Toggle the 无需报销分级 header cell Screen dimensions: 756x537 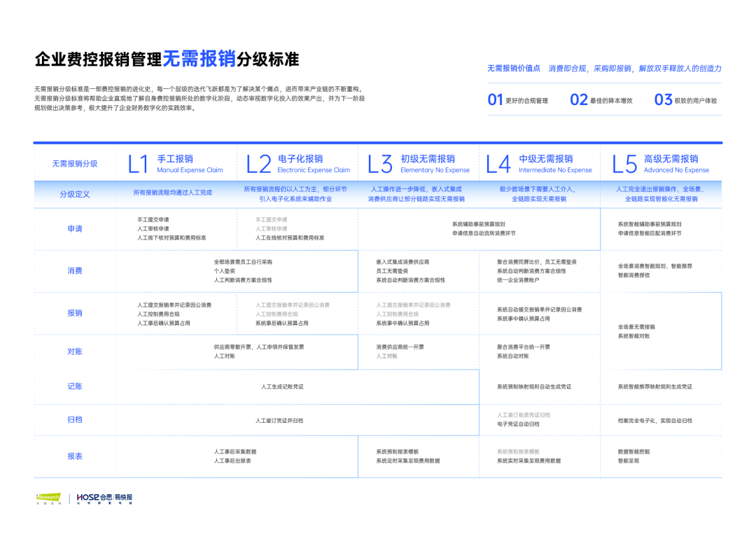point(73,162)
